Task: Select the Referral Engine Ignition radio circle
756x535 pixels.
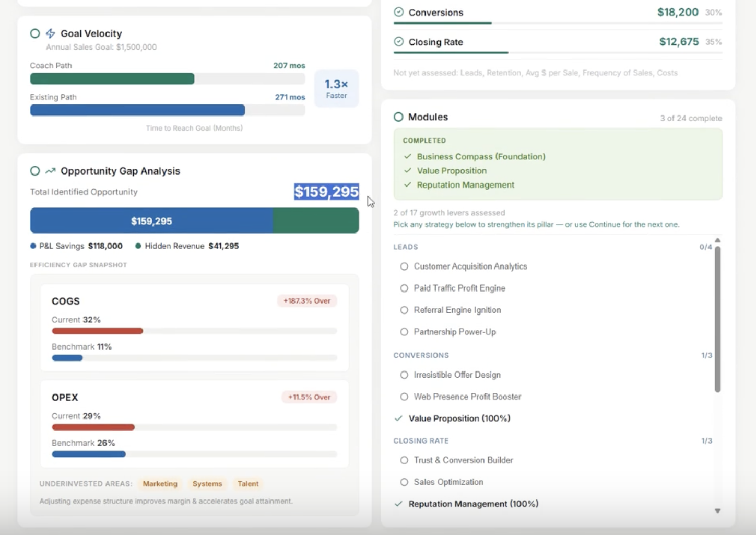Action: [404, 310]
